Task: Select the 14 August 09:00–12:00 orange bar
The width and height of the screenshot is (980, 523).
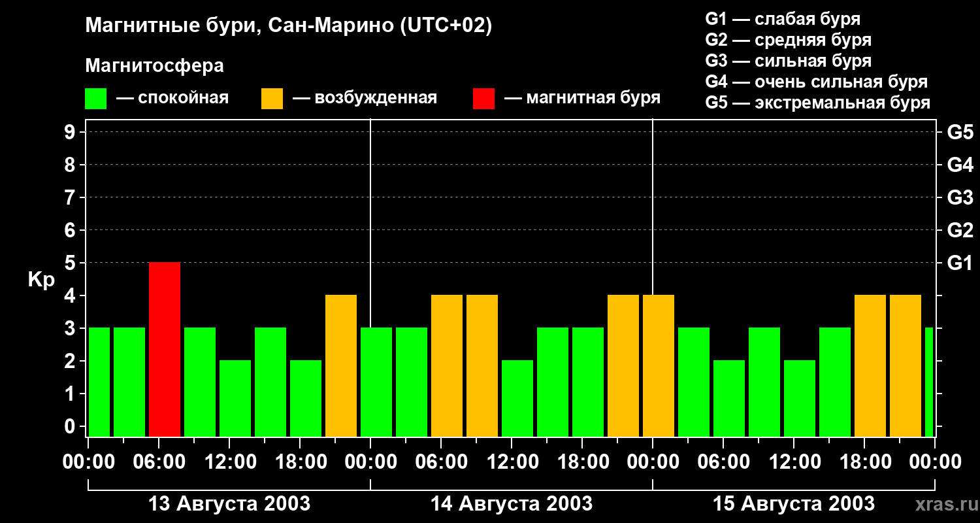Action: (x=482, y=366)
